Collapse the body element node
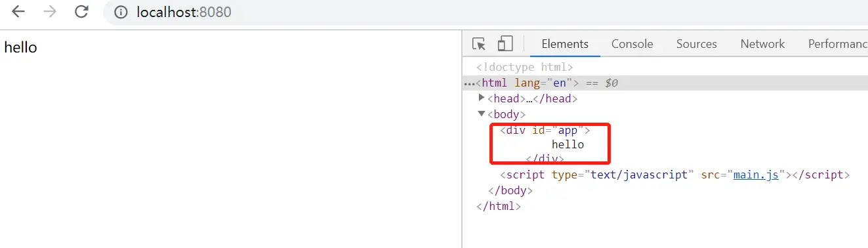 click(x=482, y=114)
